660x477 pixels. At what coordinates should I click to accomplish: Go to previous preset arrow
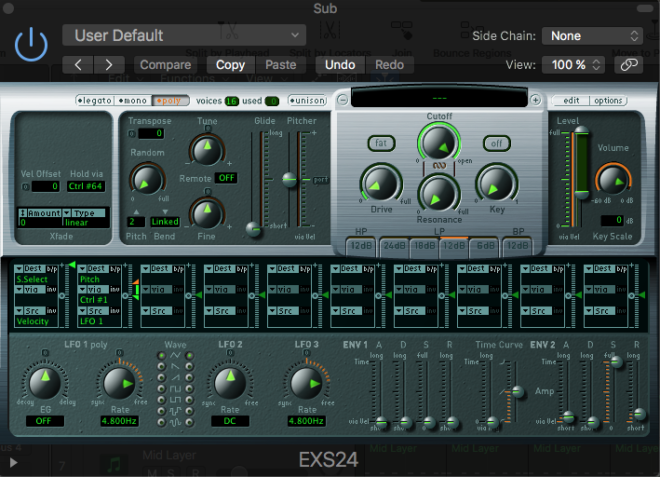tap(78, 65)
